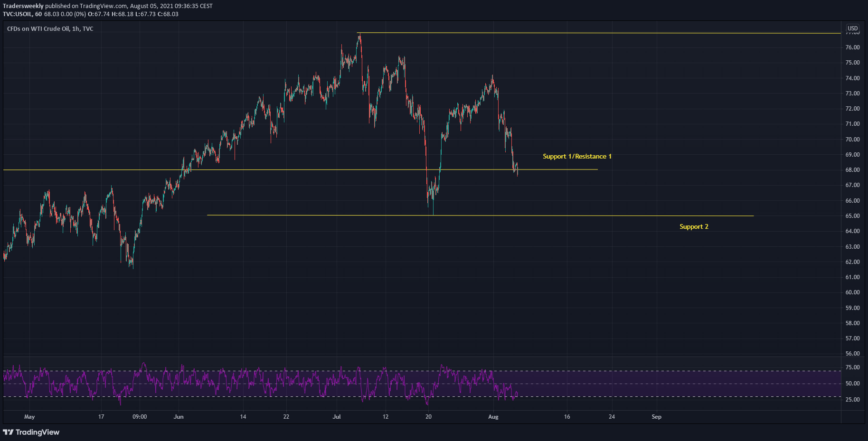Viewport: 868px width, 441px height.
Task: Click the 'CFDs on WTI Crude Oil, 1h, TVC' chart title
Action: [x=50, y=29]
